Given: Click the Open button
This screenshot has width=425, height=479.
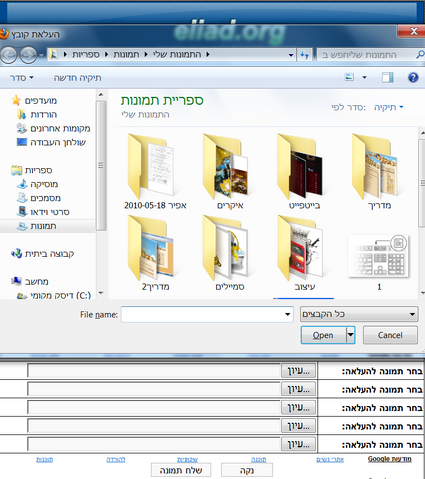Looking at the screenshot, I should pos(323,335).
